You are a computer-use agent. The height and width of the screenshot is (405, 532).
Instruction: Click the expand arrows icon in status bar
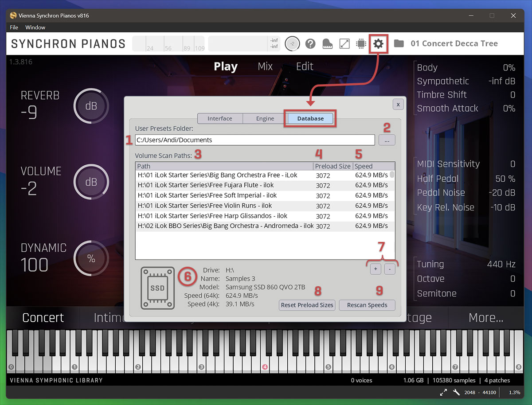443,392
